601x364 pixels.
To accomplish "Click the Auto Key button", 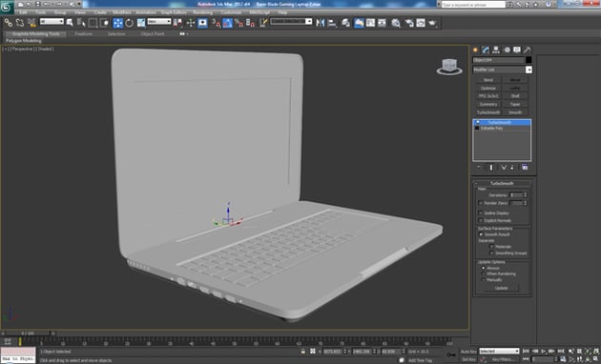I will point(468,352).
